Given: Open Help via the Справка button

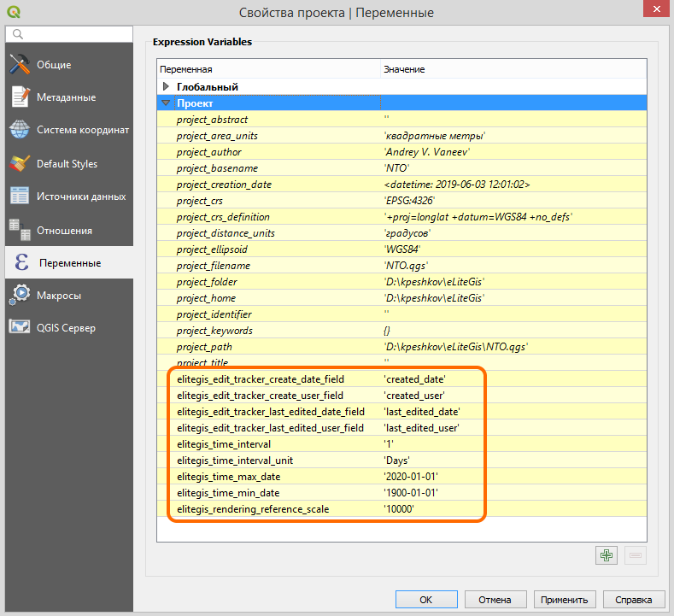Looking at the screenshot, I should [634, 600].
